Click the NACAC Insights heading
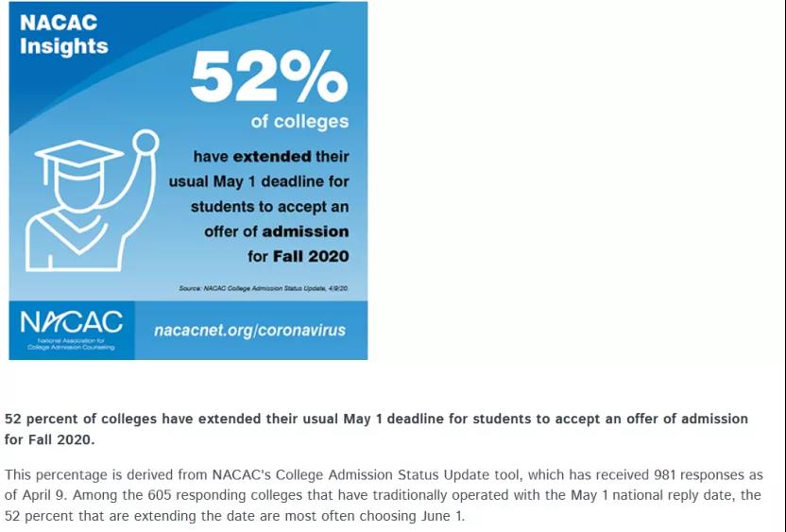Image resolution: width=786 pixels, height=532 pixels. (x=63, y=34)
